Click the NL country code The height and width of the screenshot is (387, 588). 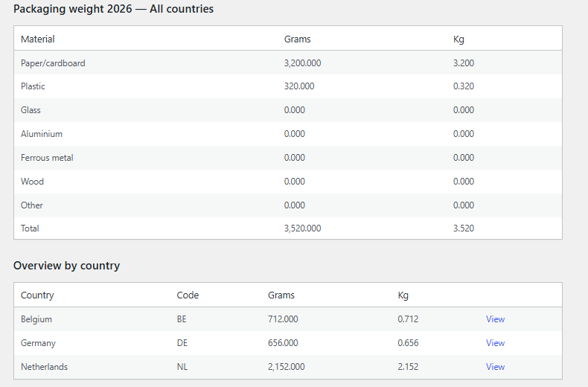(182, 367)
